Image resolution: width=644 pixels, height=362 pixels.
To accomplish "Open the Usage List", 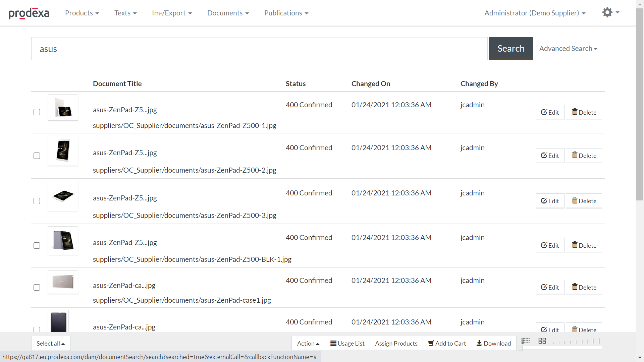I will pos(347,343).
